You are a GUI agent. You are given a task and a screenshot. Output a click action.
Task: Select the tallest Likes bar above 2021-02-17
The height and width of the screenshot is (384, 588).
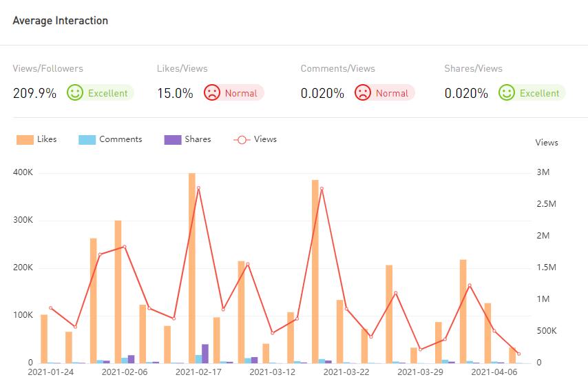click(x=192, y=267)
